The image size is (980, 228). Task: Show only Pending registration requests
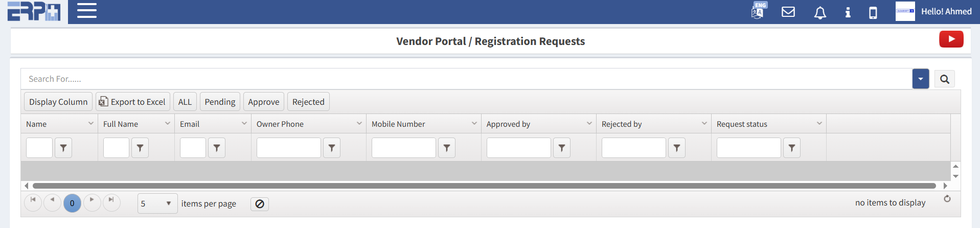[x=220, y=102]
